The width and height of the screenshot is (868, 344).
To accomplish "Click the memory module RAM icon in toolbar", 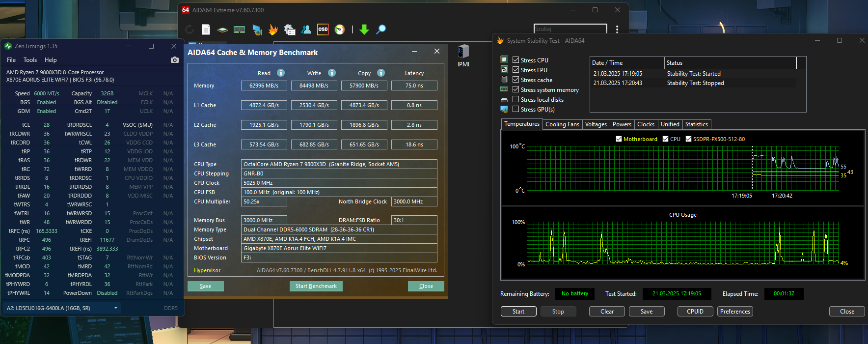I will [239, 29].
